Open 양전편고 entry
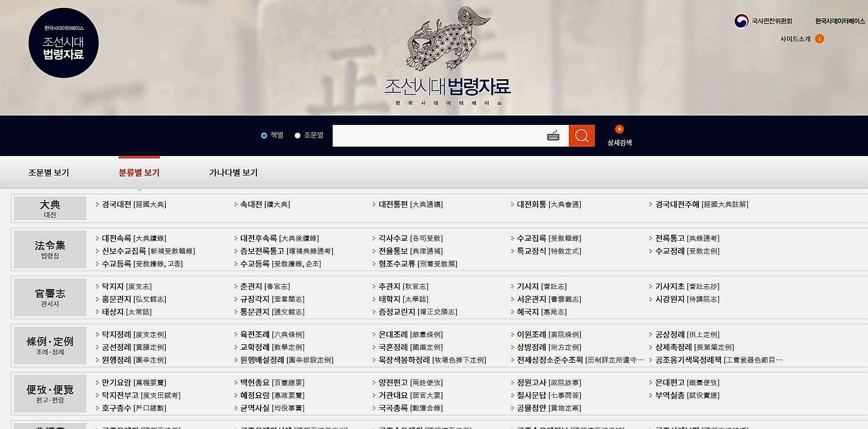The height and width of the screenshot is (429, 868). (410, 383)
